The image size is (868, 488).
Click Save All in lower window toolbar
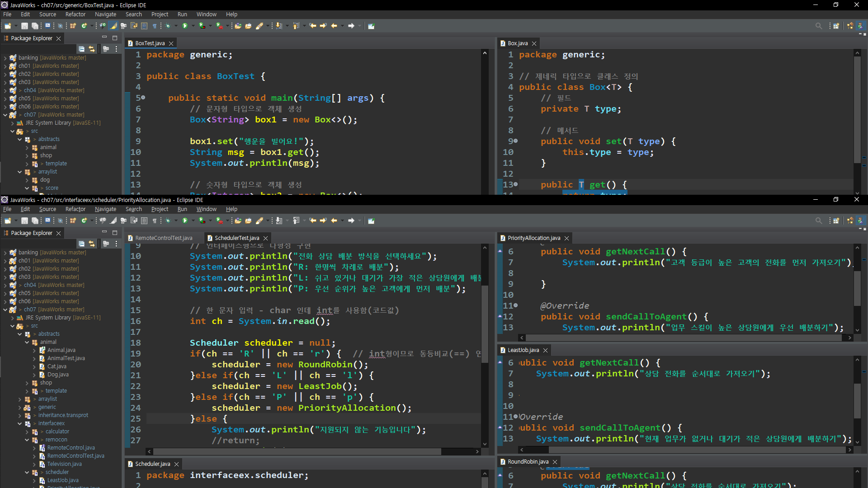34,221
